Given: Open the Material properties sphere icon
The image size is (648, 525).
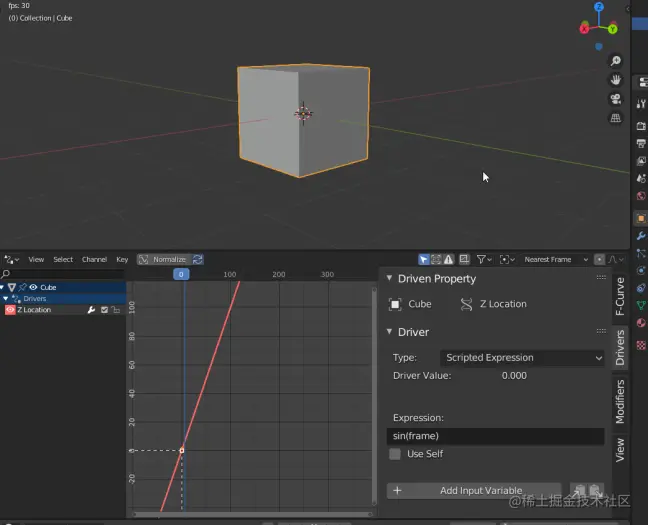Looking at the screenshot, I should coord(641,322).
